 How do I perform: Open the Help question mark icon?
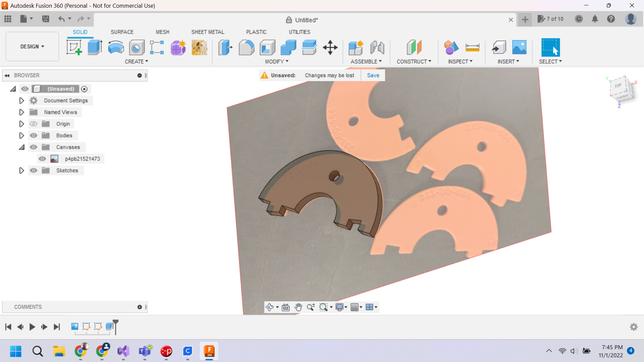(611, 19)
